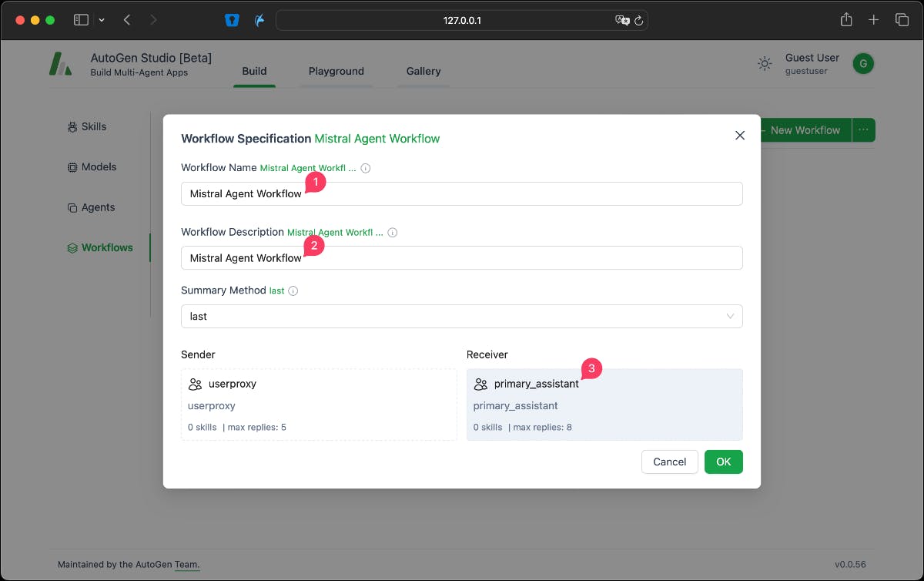Switch to the Gallery tab
924x581 pixels.
pos(423,71)
